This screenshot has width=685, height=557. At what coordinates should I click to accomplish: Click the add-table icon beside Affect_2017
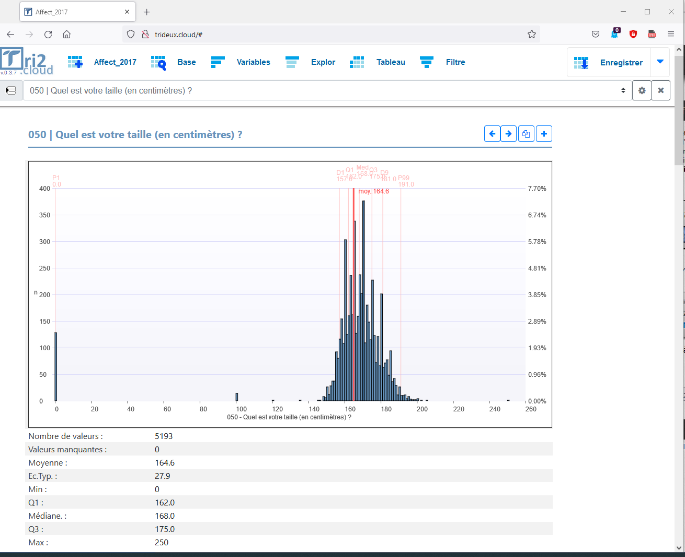[x=75, y=62]
